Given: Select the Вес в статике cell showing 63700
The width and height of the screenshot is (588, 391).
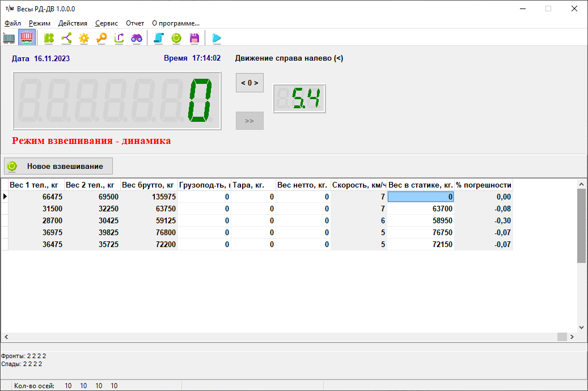Looking at the screenshot, I should pyautogui.click(x=421, y=209).
